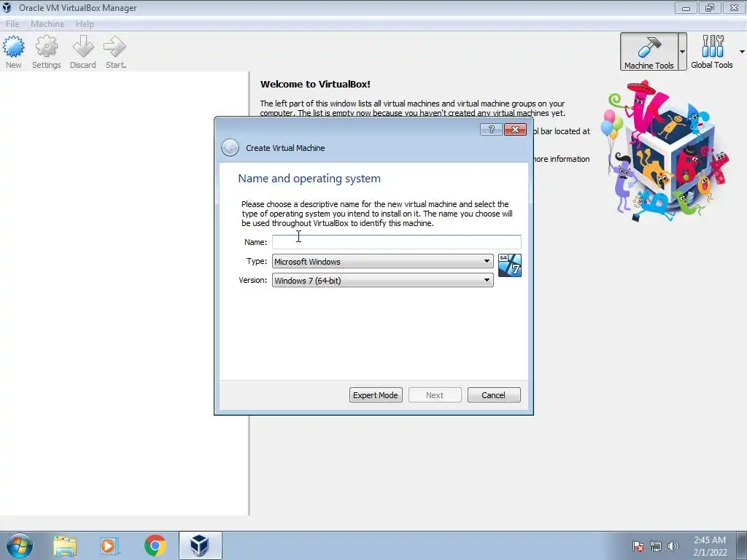
Task: Open Google Chrome from the taskbar
Action: click(155, 546)
